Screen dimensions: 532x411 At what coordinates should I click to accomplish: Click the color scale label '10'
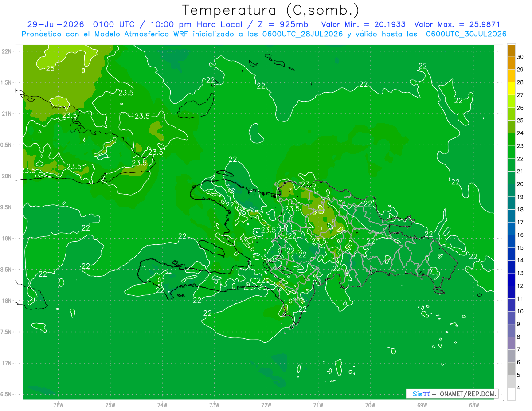(x=520, y=312)
